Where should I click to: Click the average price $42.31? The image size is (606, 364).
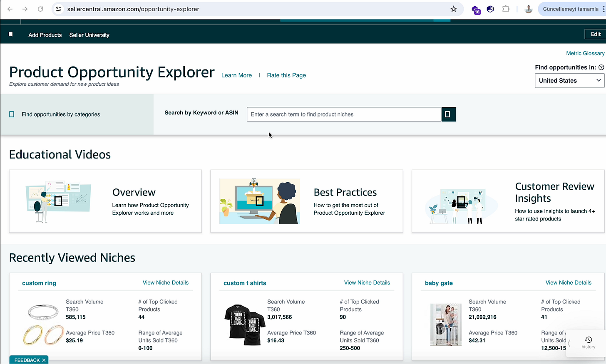click(477, 340)
